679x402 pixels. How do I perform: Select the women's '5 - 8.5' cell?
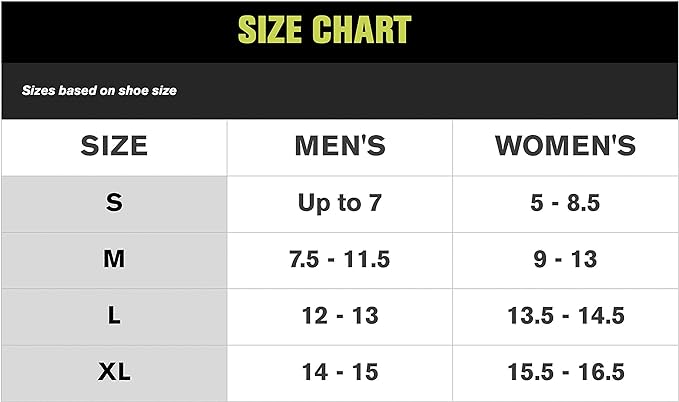coord(565,203)
